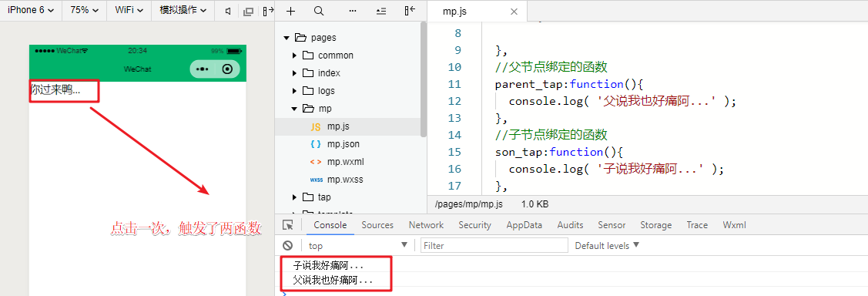Click the collapse-all tree icon
Image resolution: width=868 pixels, height=296 pixels.
pyautogui.click(x=381, y=11)
